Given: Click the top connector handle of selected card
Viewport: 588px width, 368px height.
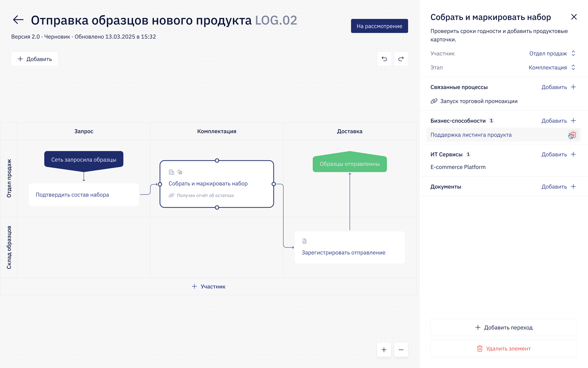Looking at the screenshot, I should point(217,161).
